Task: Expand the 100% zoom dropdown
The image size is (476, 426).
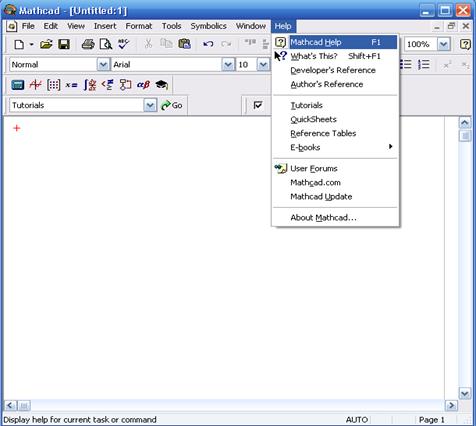Action: [x=444, y=44]
